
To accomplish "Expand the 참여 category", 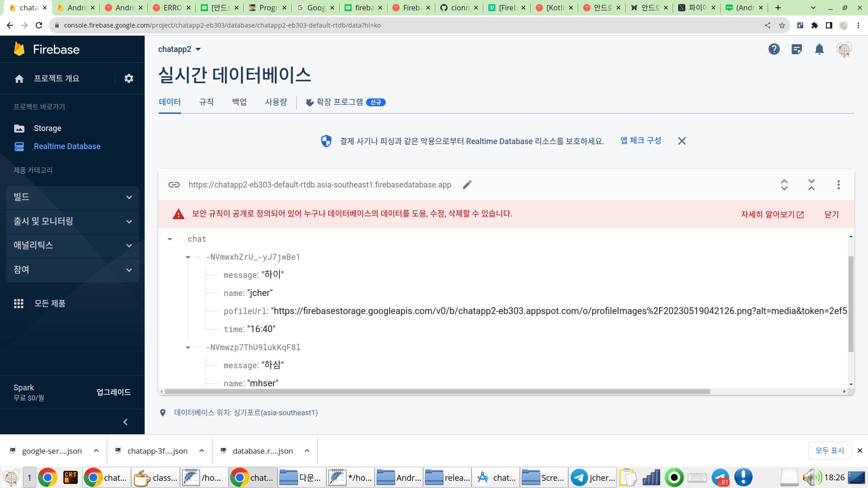I will pyautogui.click(x=72, y=270).
